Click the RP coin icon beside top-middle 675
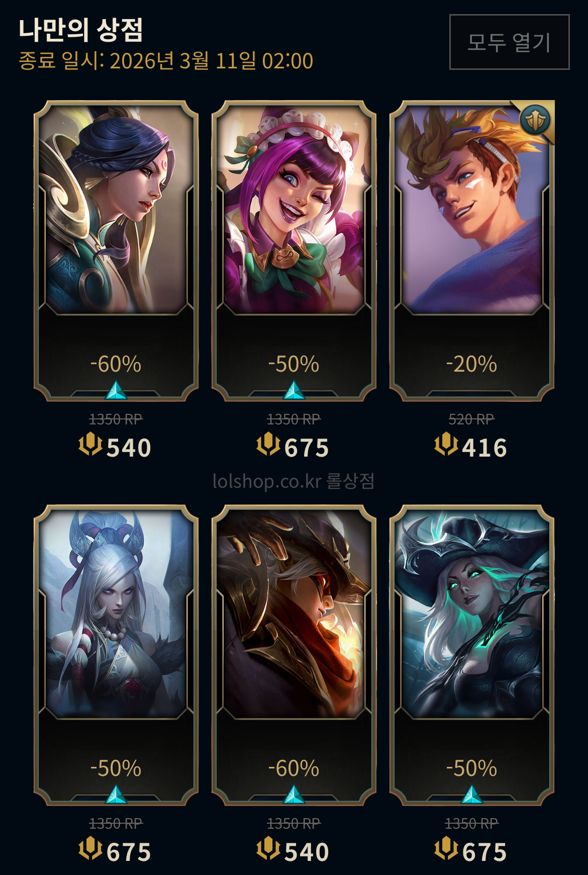 [268, 445]
